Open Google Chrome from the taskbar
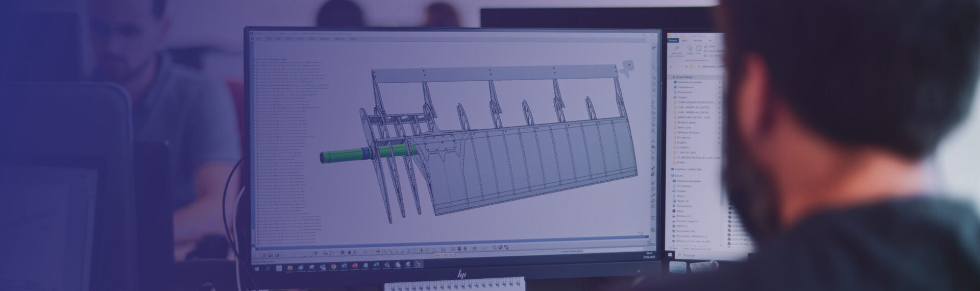 click(x=333, y=266)
